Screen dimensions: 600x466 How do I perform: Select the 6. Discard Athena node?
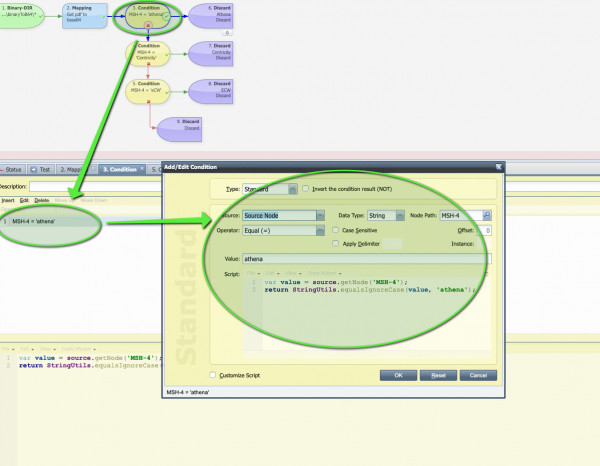pyautogui.click(x=211, y=16)
